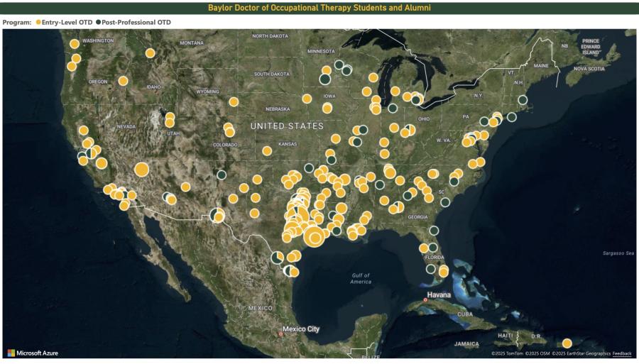Screen dimensions: 639x364
Task: Select the yellow bubble in the Dominican Republic
Action: coord(567,343)
